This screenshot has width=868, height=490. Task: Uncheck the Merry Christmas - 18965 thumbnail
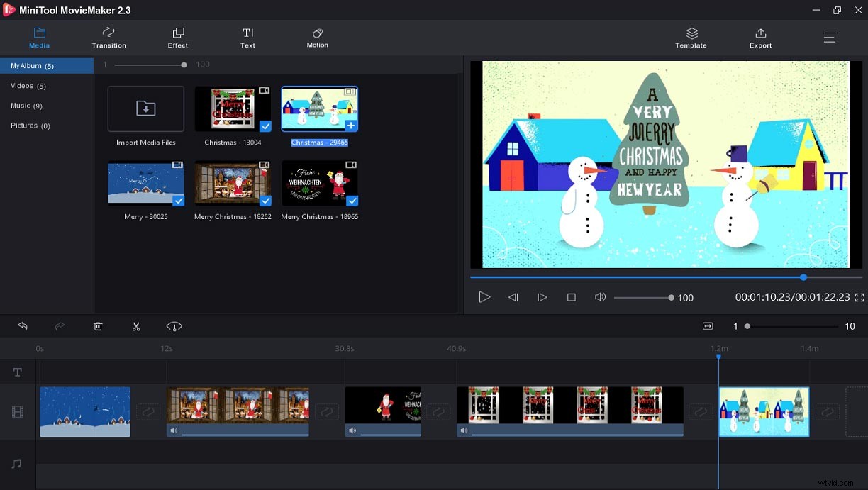[x=352, y=201]
